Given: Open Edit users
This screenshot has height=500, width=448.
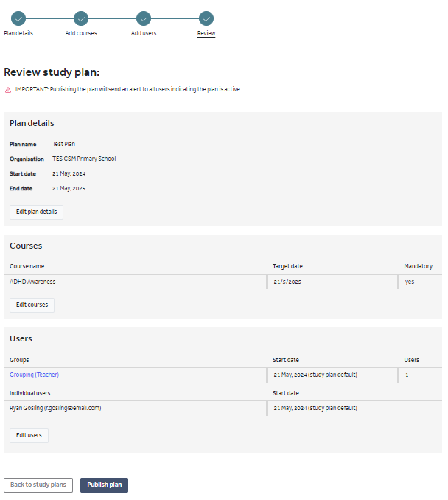Looking at the screenshot, I should 29,436.
